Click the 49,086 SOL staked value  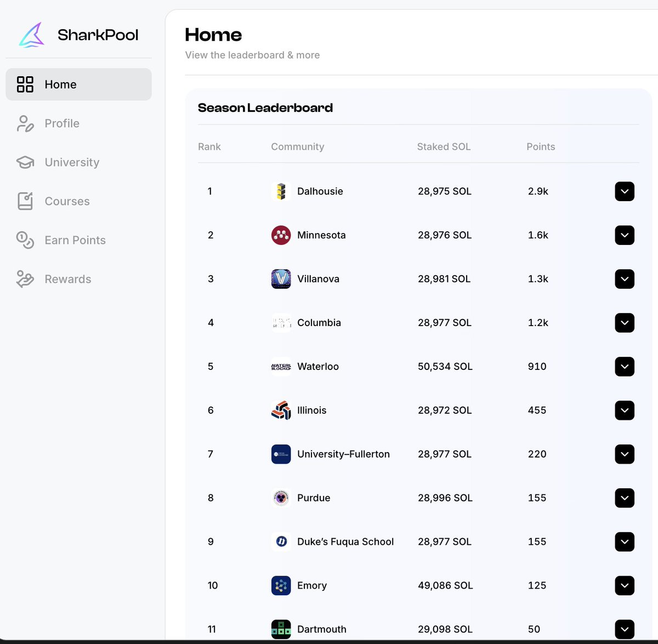(445, 586)
